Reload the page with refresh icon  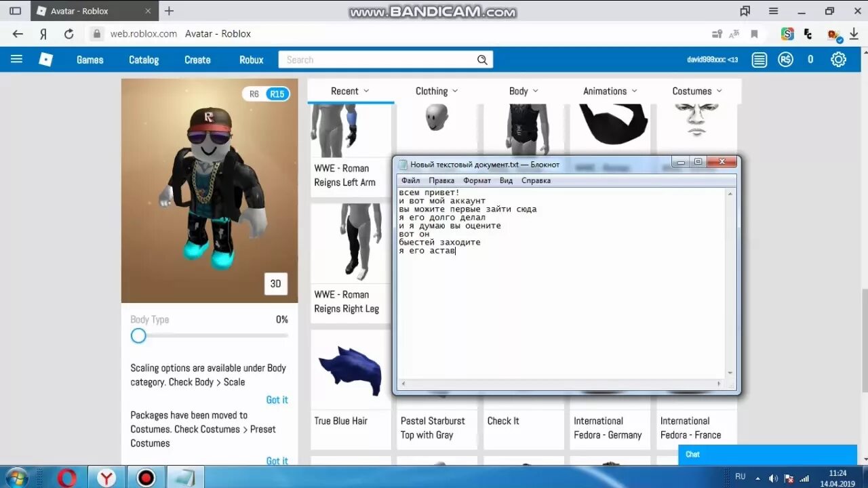click(x=68, y=34)
